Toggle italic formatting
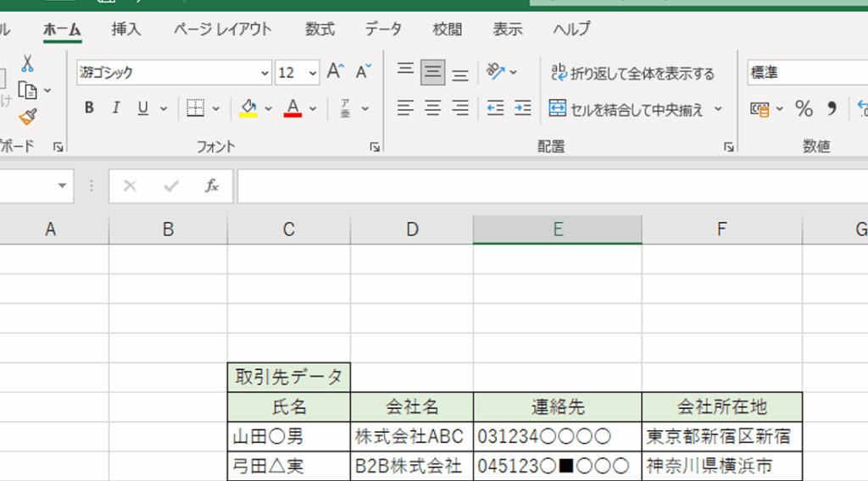 coord(116,108)
